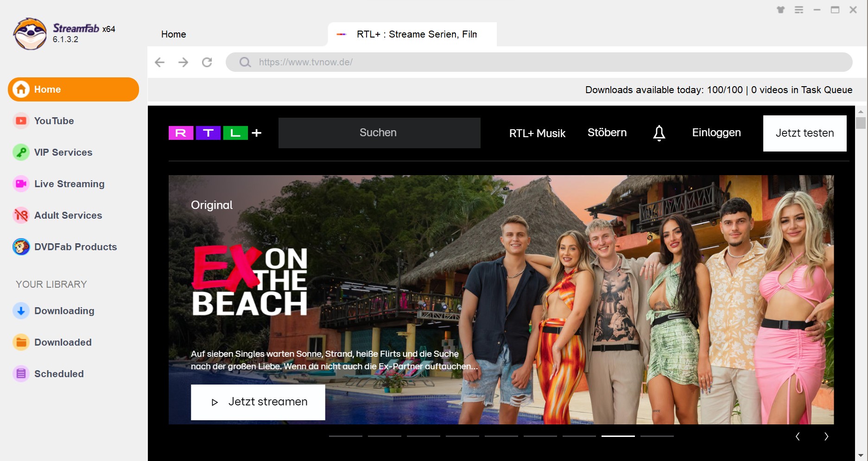
Task: Open the Stöbern browse link
Action: 607,133
